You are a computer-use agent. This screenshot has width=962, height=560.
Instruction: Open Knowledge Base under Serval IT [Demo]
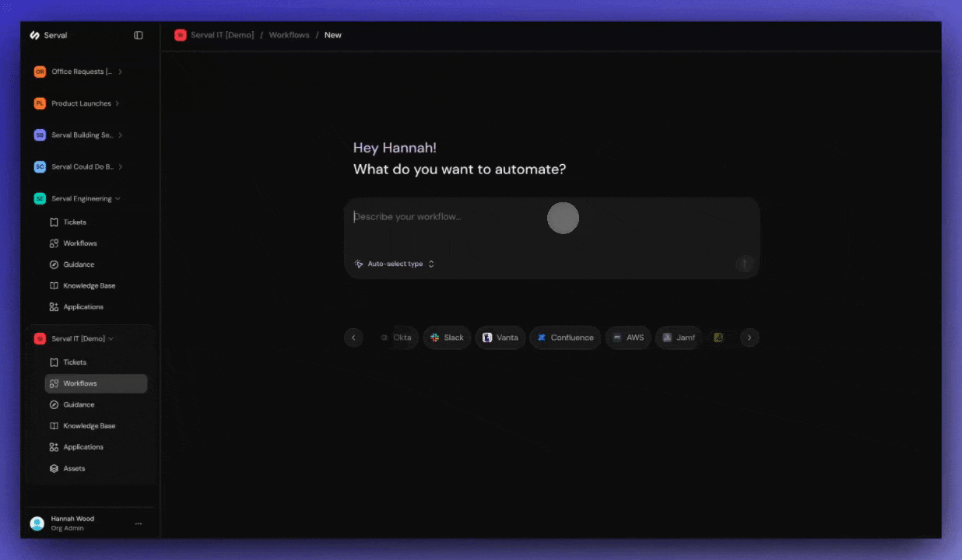[x=90, y=425]
